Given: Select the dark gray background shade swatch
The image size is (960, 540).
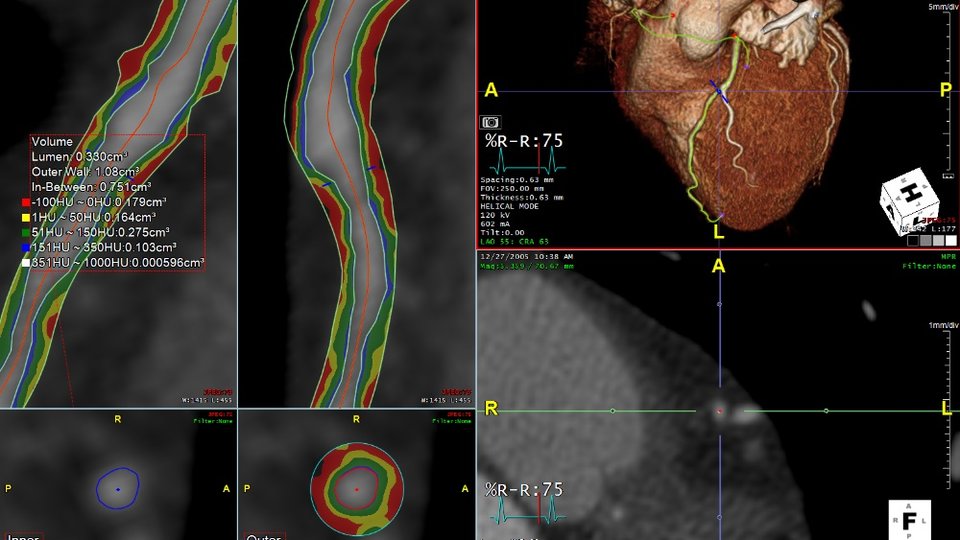Looking at the screenshot, I should [925, 241].
